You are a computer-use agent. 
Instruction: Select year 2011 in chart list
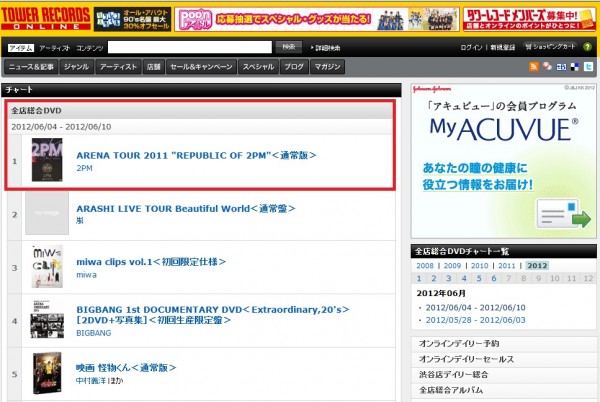[507, 266]
